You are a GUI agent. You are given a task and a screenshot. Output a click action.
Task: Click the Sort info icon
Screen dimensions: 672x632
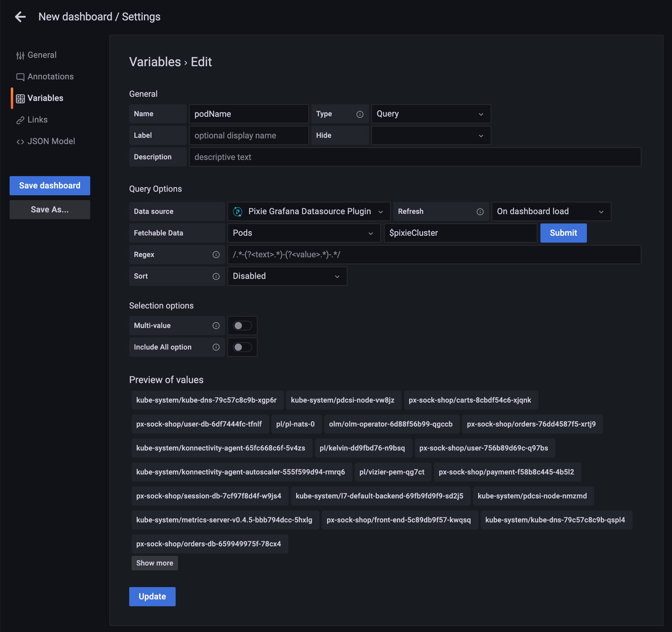click(216, 276)
